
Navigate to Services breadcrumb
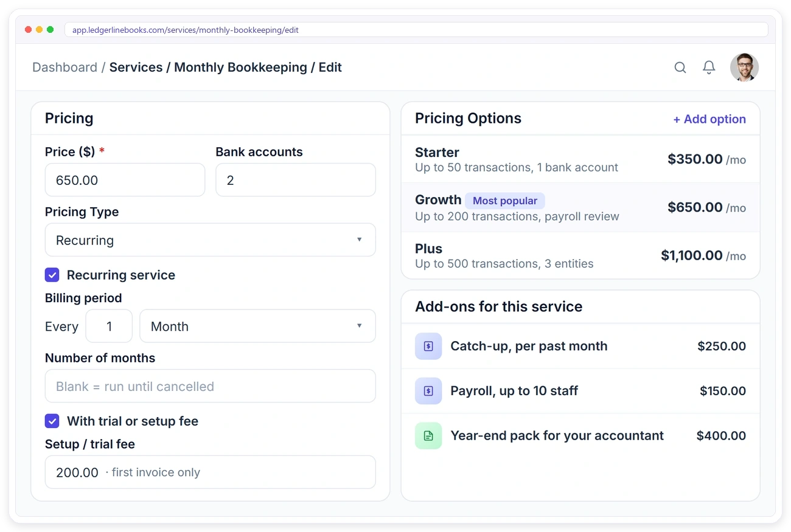pos(136,67)
